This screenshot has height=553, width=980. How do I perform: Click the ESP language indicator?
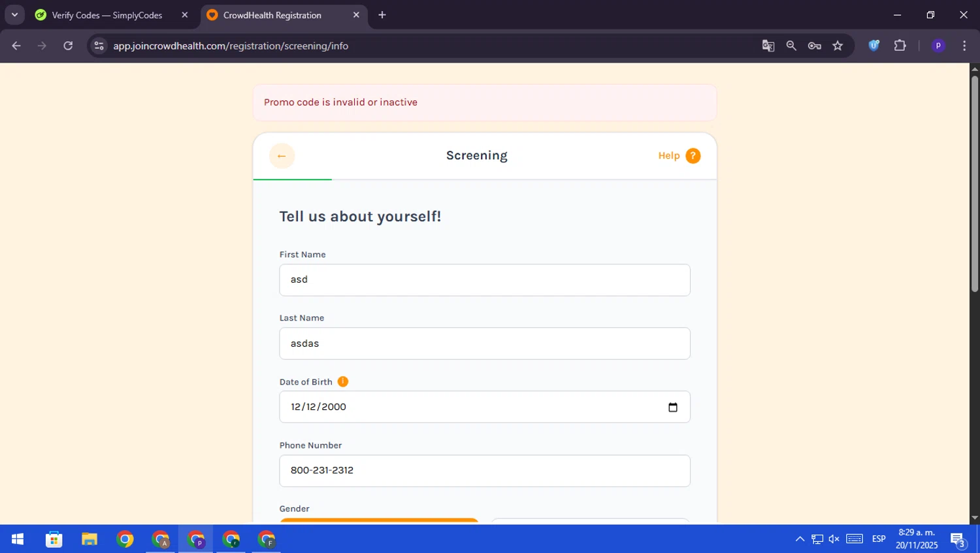pyautogui.click(x=879, y=539)
